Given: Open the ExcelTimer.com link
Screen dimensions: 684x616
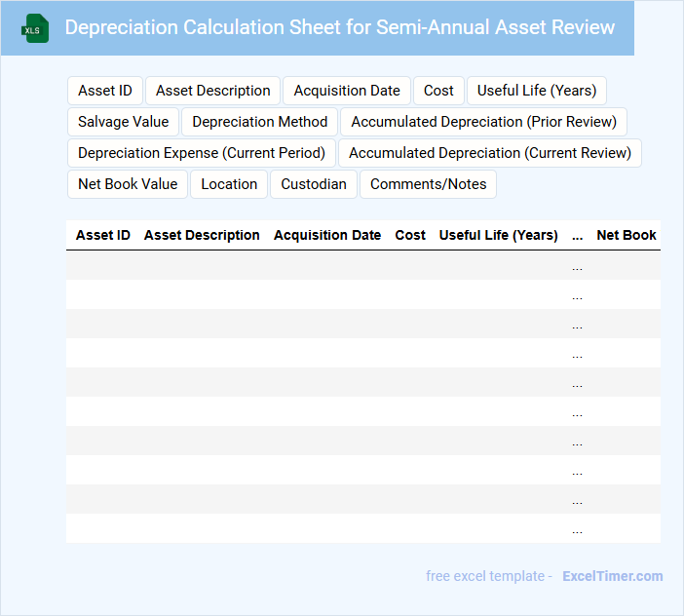Looking at the screenshot, I should pyautogui.click(x=613, y=576).
